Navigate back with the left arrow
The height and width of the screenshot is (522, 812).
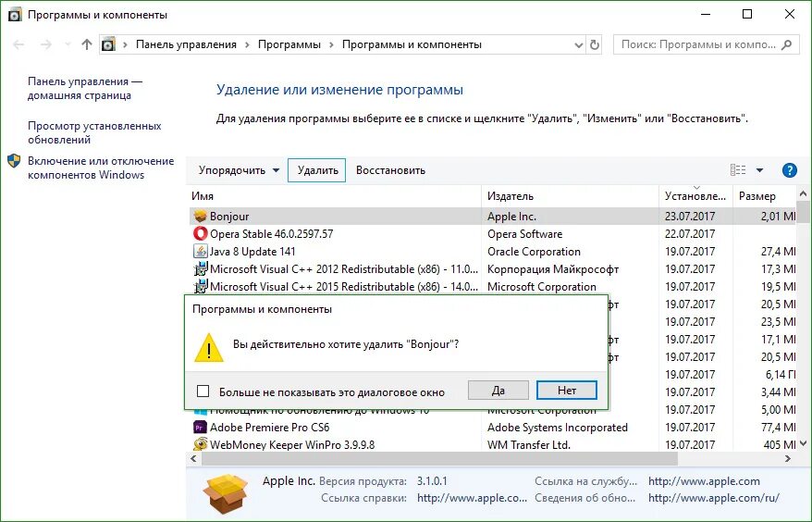pyautogui.click(x=18, y=45)
